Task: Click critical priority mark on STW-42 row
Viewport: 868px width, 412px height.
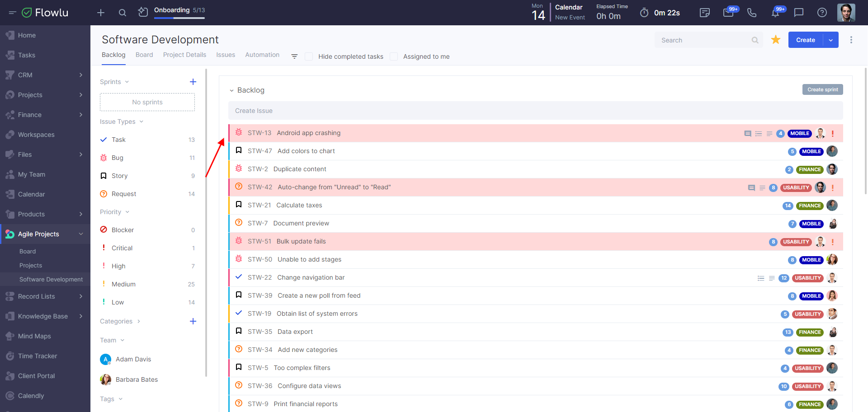Action: pos(833,187)
